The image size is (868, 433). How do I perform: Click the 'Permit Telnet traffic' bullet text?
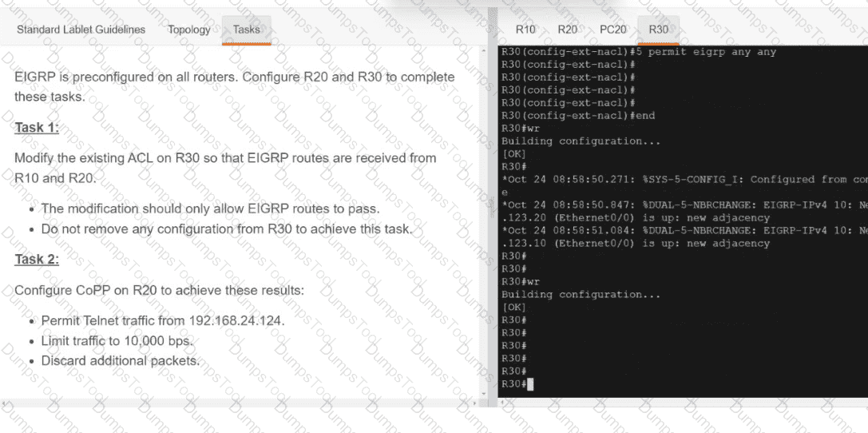[x=163, y=320]
